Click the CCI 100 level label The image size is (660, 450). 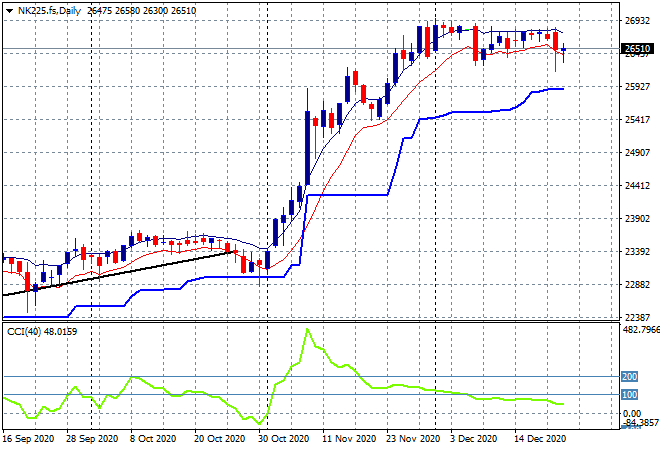tap(629, 395)
